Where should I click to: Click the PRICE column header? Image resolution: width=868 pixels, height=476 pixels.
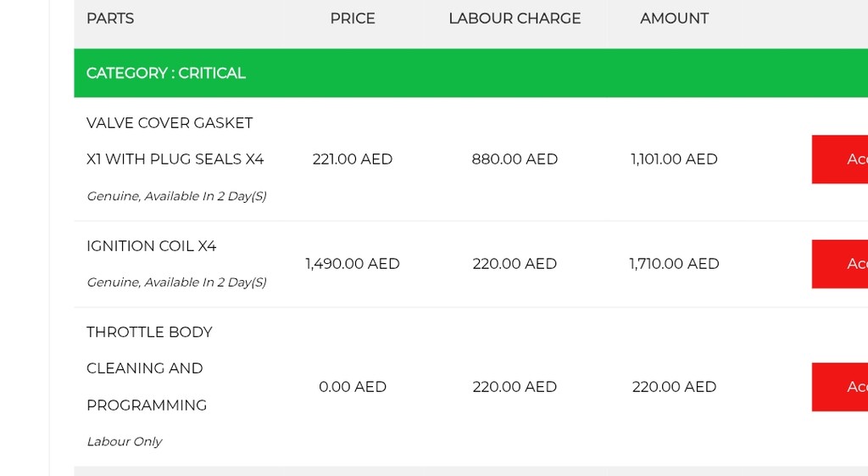353,19
